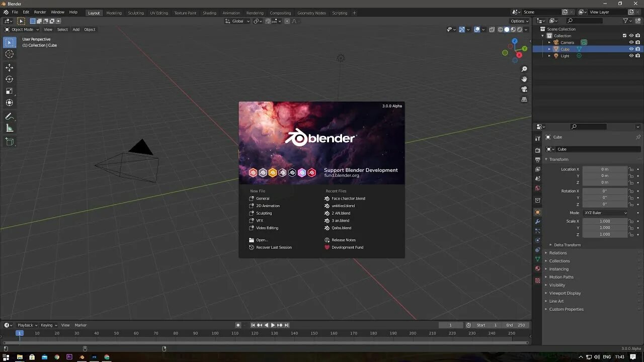Image resolution: width=644 pixels, height=362 pixels.
Task: Create a new General file from splash
Action: [263, 199]
